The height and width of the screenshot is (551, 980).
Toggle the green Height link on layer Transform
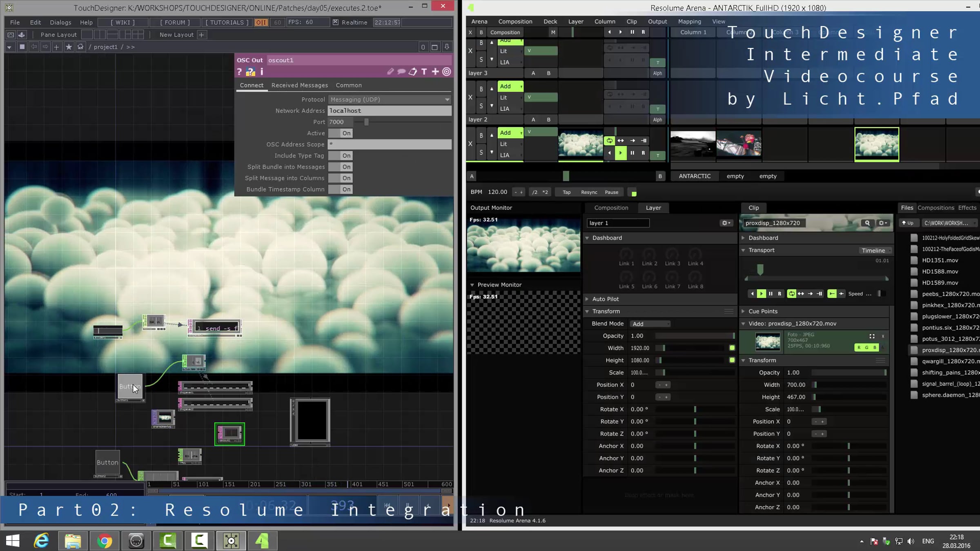[x=732, y=360]
